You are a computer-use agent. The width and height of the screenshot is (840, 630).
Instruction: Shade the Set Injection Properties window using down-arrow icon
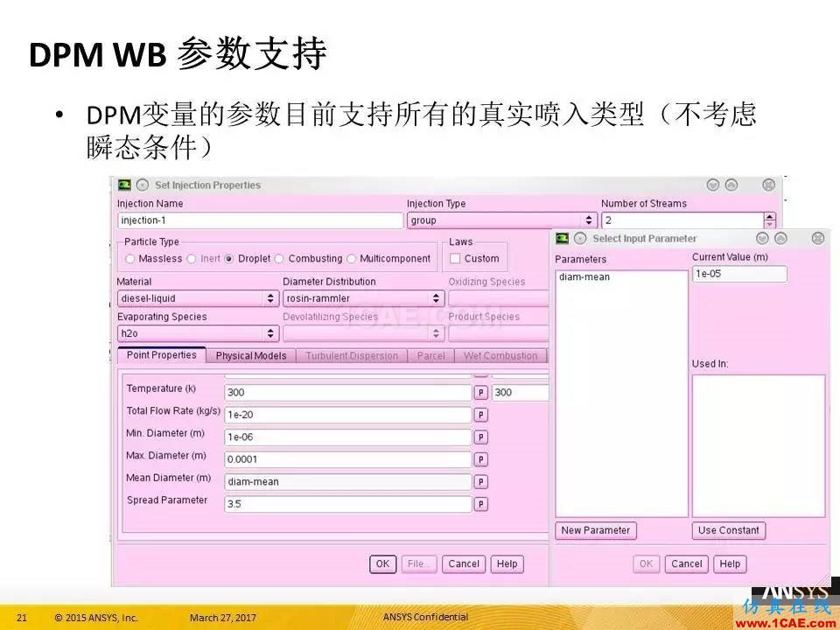click(713, 185)
